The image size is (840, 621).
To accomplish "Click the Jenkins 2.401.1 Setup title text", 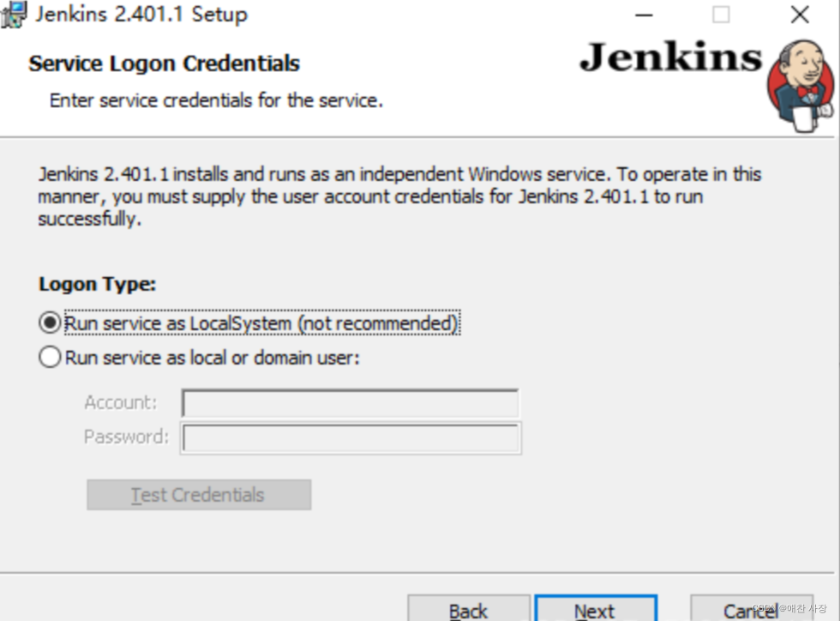I will click(x=137, y=14).
